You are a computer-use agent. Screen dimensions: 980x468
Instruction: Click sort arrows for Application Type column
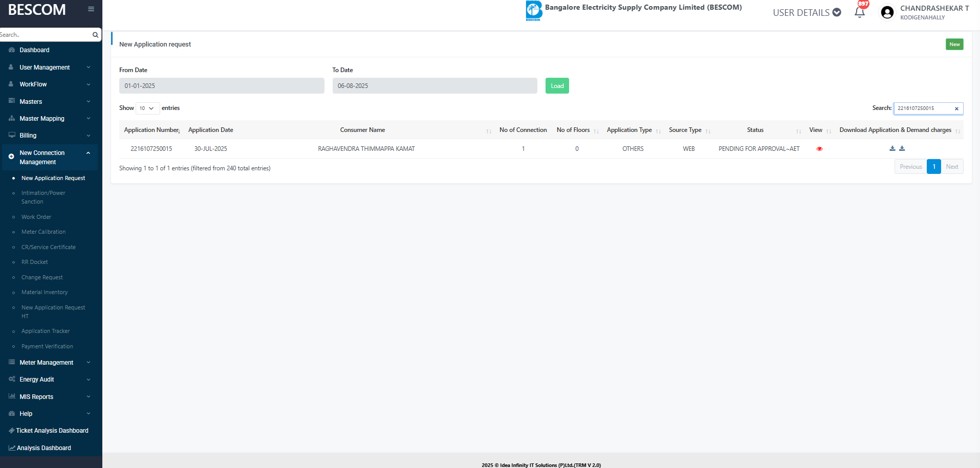(x=658, y=131)
